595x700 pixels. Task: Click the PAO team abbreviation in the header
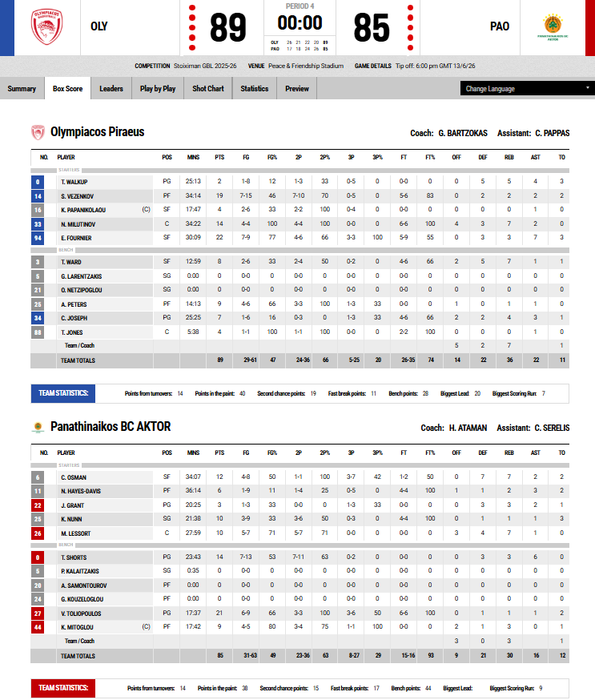tap(500, 26)
